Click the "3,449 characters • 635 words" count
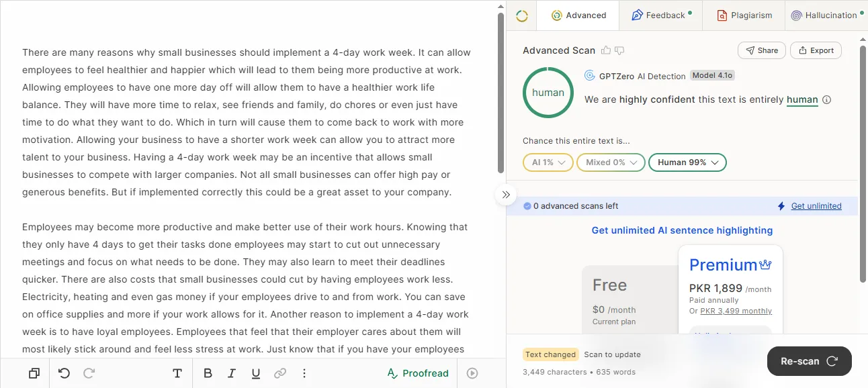 pyautogui.click(x=579, y=372)
